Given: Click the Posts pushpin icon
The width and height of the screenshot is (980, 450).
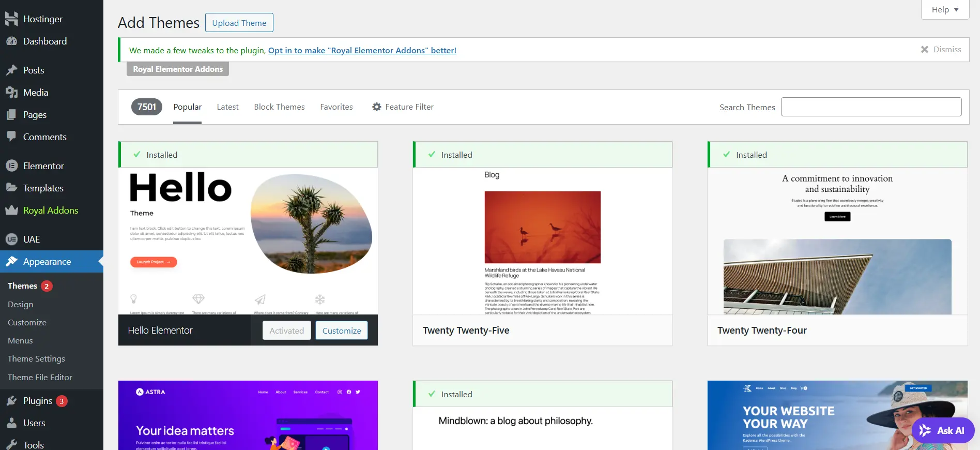Looking at the screenshot, I should click(x=11, y=70).
